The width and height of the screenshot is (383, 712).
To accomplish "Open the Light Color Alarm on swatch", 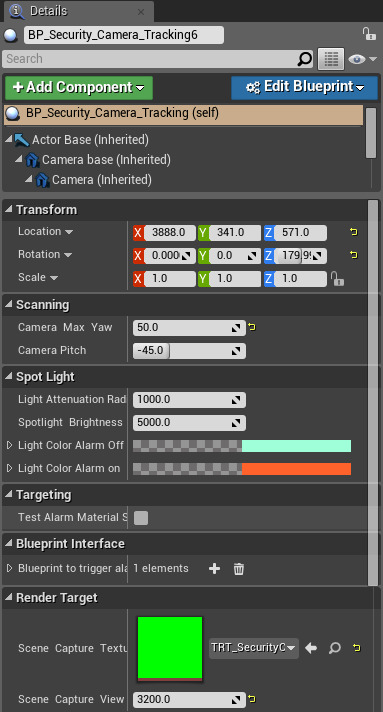I will pyautogui.click(x=242, y=469).
